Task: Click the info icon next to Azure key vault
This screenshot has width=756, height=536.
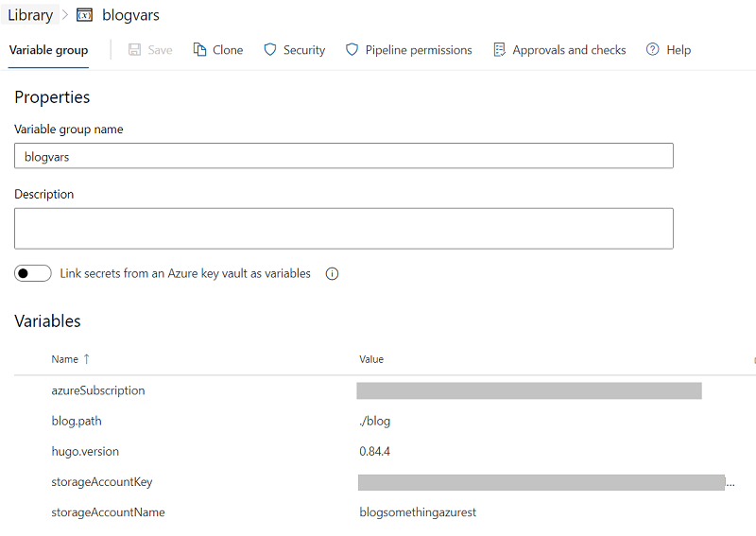Action: [x=332, y=274]
